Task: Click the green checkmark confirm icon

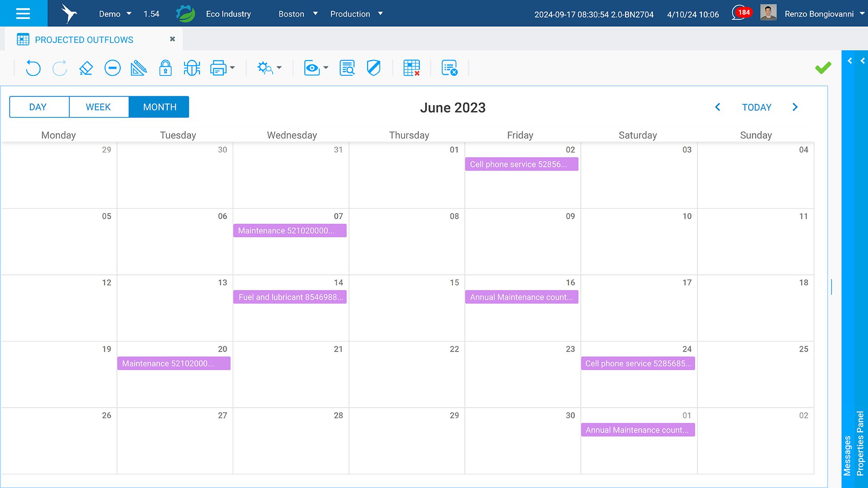Action: [x=823, y=68]
